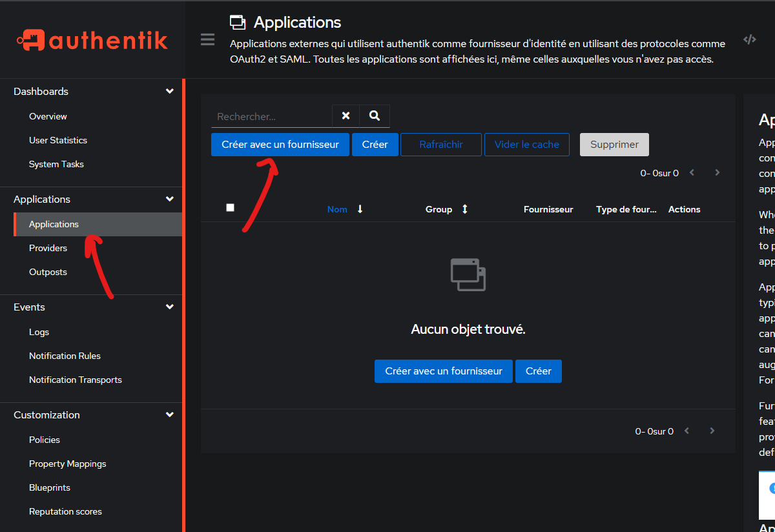Viewport: 775px width, 532px height.
Task: Click the Group column header
Action: [439, 209]
